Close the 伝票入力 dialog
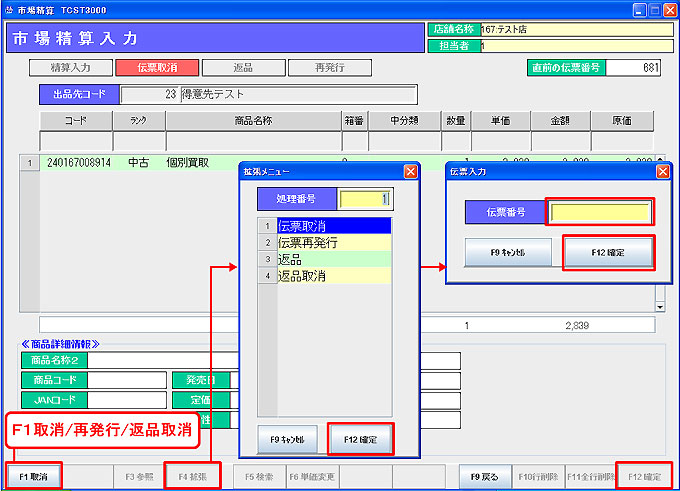Screen dimensions: 680x491 663,172
